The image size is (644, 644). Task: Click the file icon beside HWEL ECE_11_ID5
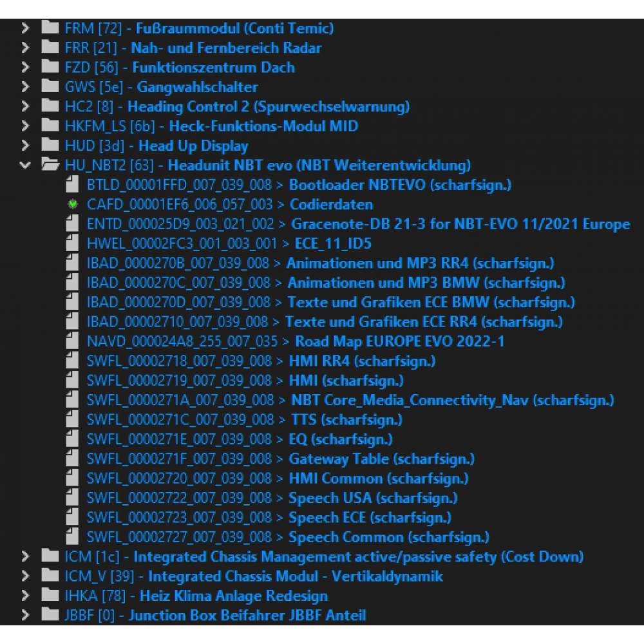click(x=73, y=244)
